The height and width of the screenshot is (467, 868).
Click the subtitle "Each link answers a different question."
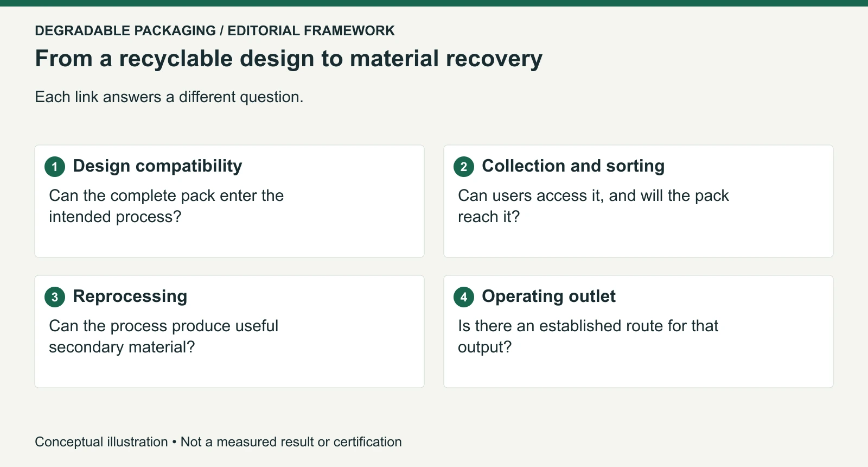169,97
